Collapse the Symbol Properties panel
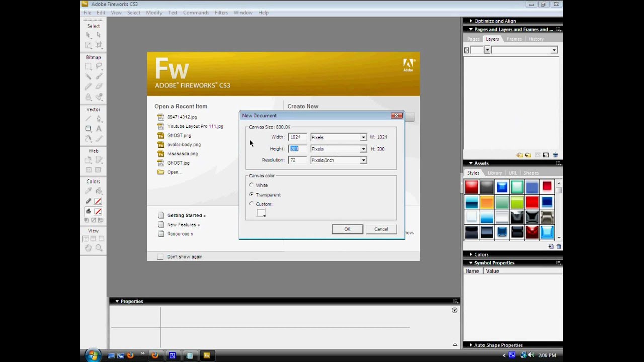This screenshot has width=644, height=362. (471, 263)
